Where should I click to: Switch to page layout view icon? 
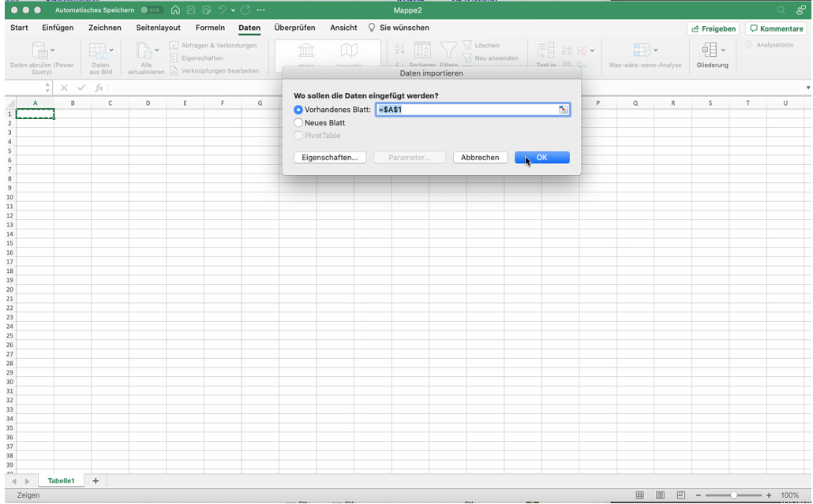pos(660,495)
